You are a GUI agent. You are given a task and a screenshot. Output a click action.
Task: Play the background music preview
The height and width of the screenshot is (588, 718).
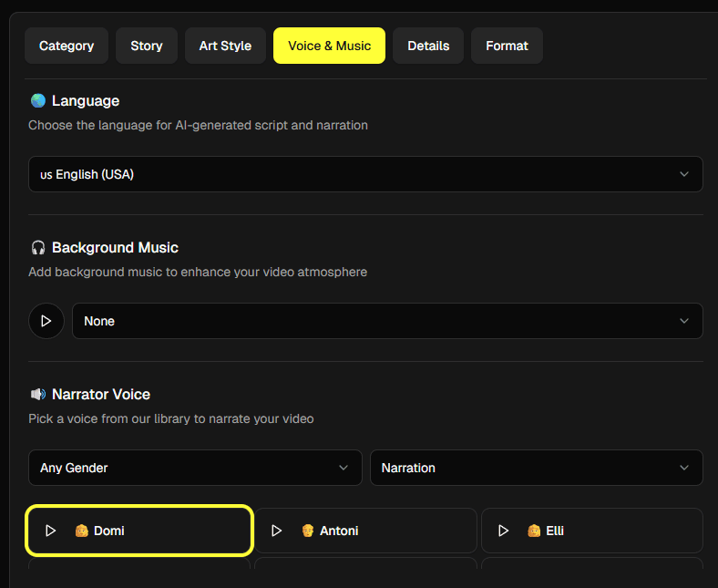46,321
